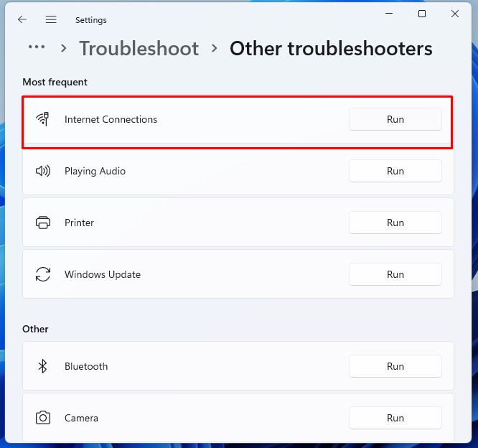
Task: Select the Camera label
Action: click(81, 418)
